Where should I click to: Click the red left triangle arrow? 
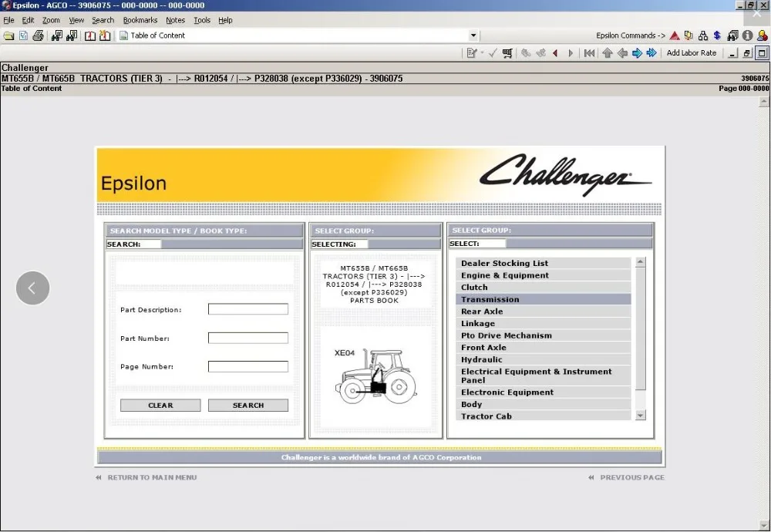click(555, 53)
